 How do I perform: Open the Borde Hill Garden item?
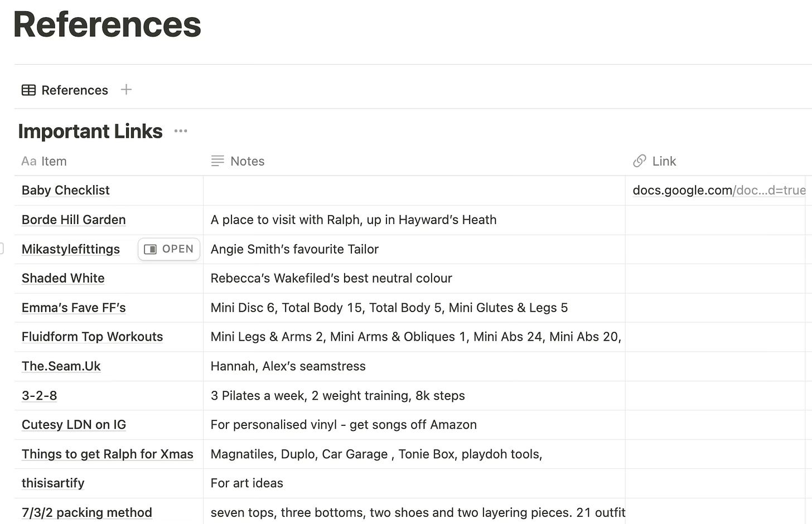74,220
